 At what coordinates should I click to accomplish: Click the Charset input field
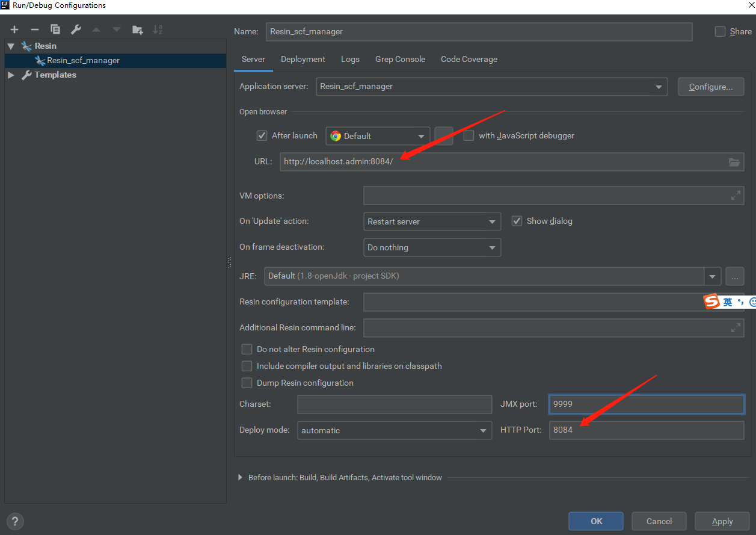[x=395, y=404]
